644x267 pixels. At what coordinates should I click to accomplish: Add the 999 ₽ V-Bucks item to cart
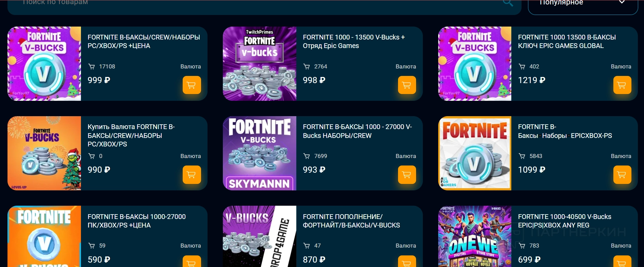pos(192,85)
